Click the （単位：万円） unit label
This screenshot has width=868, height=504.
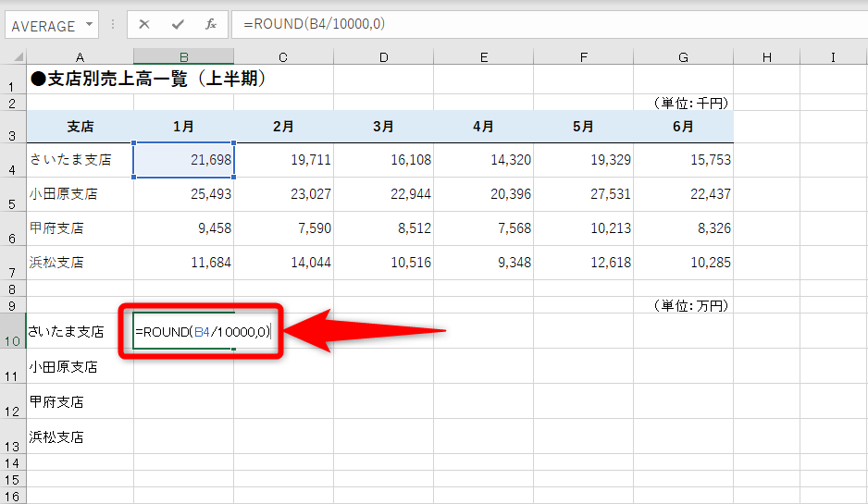691,305
